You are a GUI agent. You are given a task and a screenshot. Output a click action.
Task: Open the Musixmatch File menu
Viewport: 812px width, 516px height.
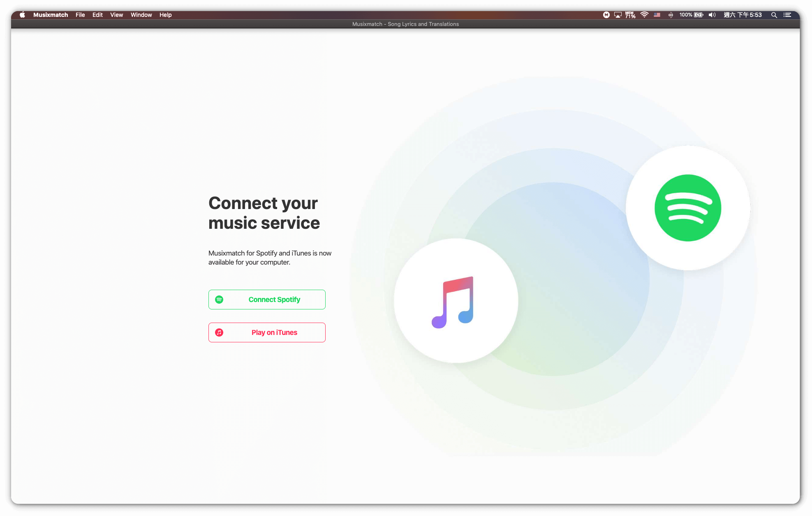point(80,15)
